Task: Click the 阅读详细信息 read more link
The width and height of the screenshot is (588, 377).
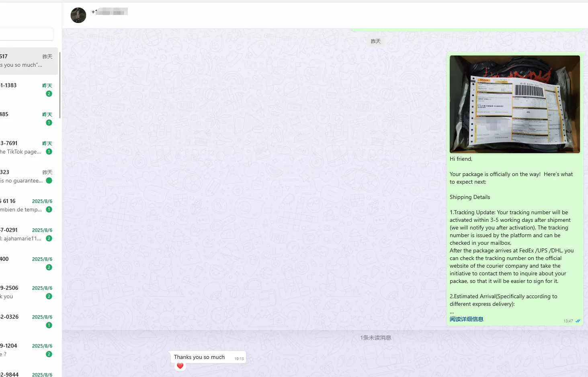Action: point(466,319)
